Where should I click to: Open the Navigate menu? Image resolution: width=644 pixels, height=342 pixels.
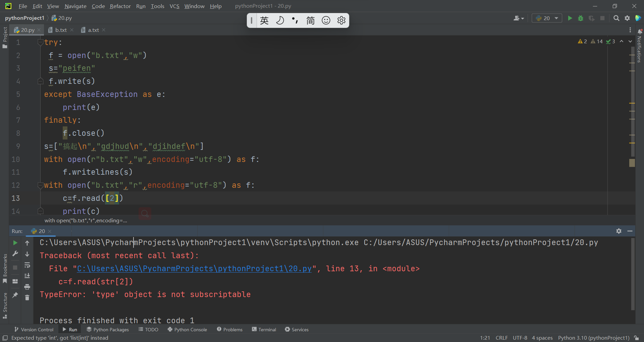click(75, 6)
